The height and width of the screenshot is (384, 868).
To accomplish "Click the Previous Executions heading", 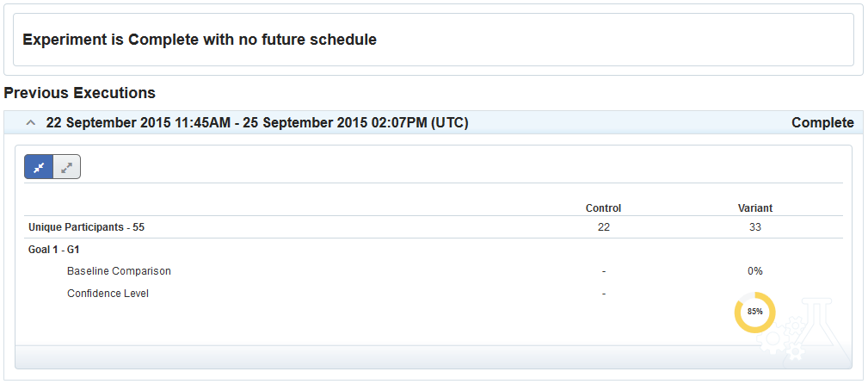I will tap(80, 93).
